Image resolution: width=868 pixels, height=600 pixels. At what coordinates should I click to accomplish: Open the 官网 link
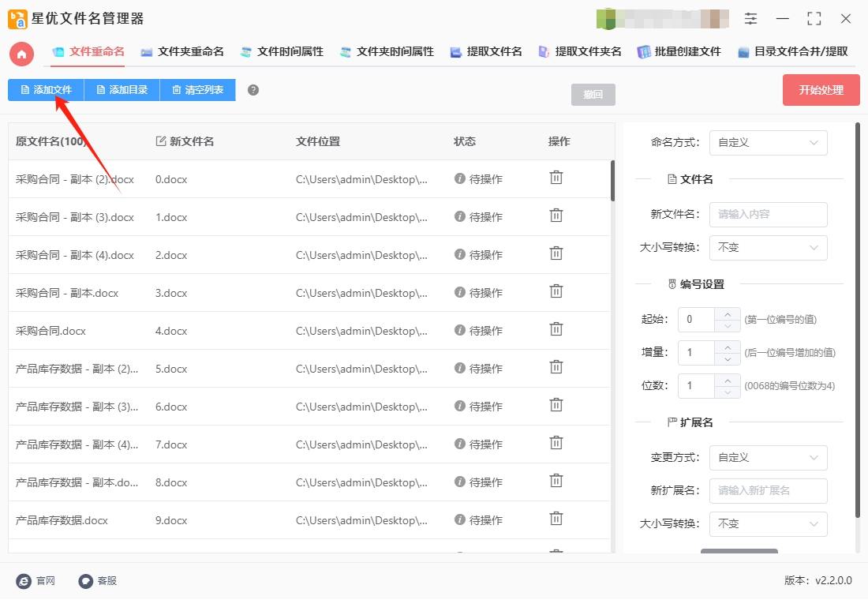[46, 581]
